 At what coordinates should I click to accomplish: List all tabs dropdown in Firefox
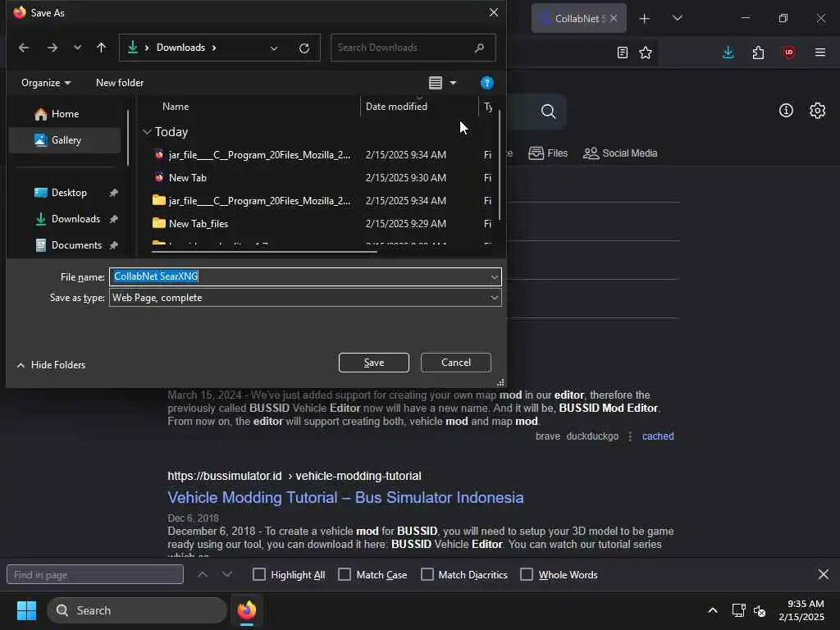pyautogui.click(x=677, y=19)
